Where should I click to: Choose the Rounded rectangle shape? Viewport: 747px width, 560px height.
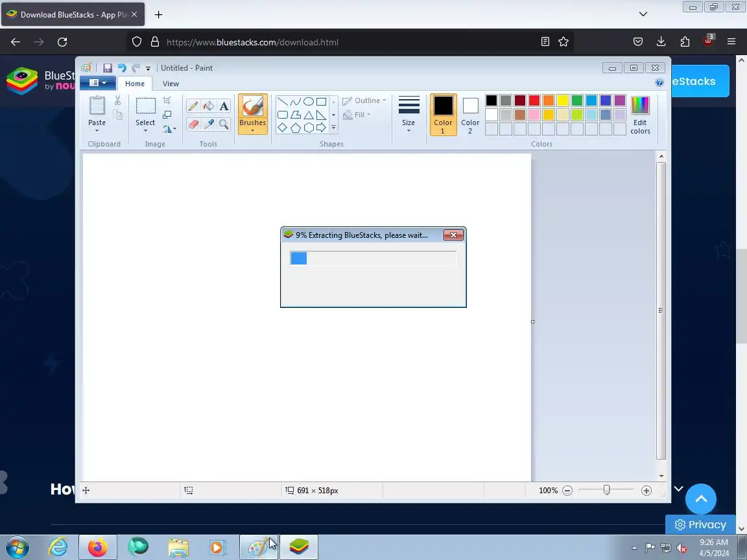283,115
